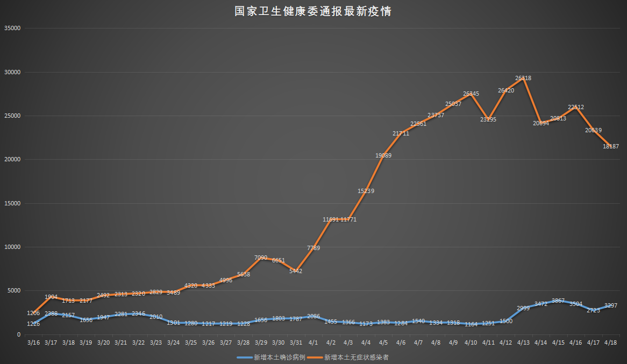Select the legend label 新增本土无症状感染者
Image resolution: width=627 pixels, height=364 pixels.
coord(357,357)
